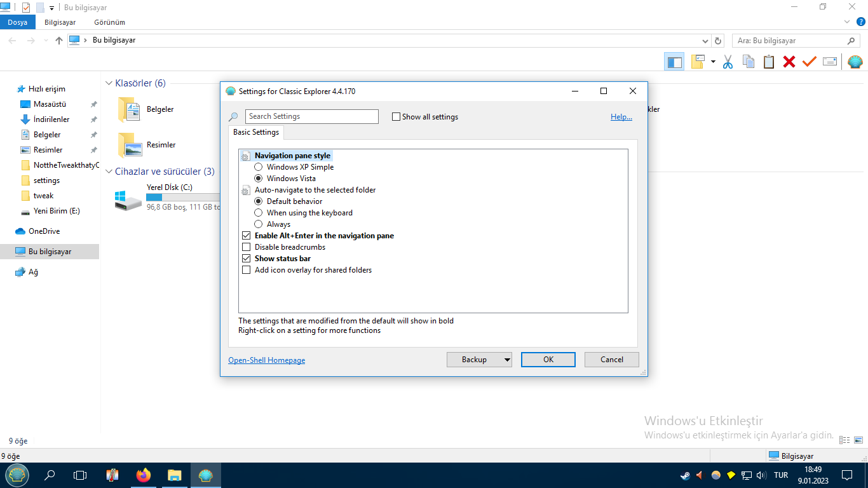Open Classic Explorer settings via the shell toolbar icon
Screen dimensions: 868x488
tap(855, 62)
